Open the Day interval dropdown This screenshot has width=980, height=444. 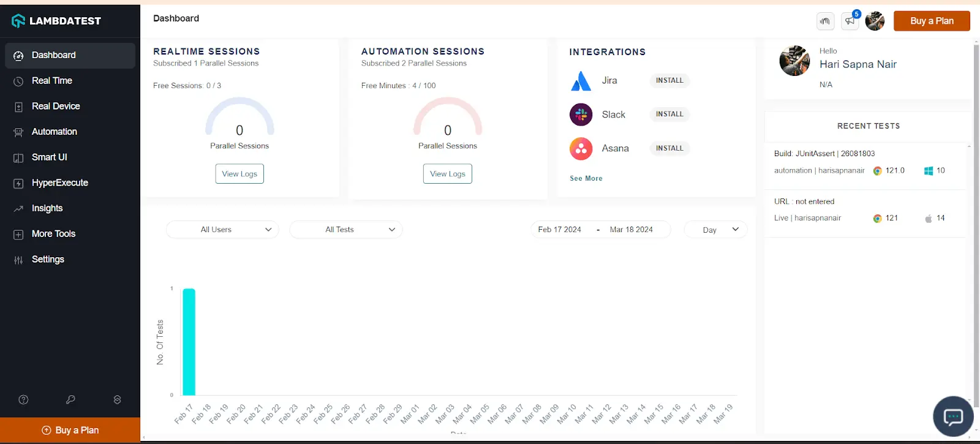715,230
